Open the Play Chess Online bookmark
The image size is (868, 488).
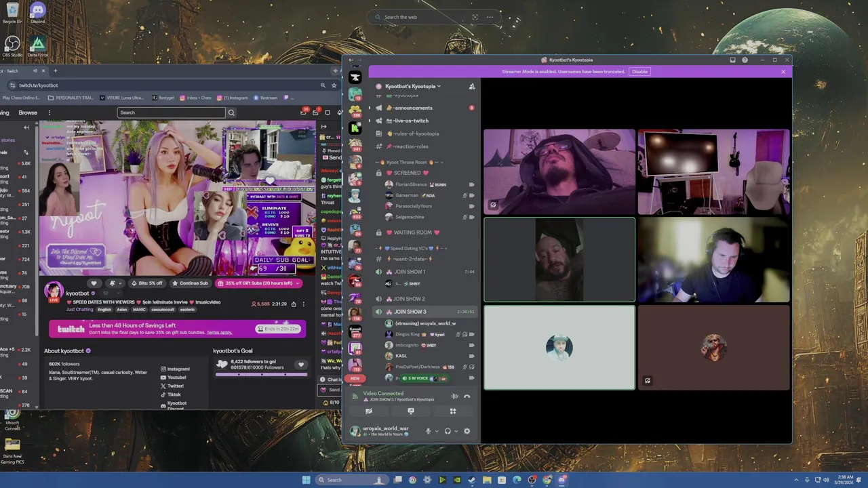pos(20,98)
